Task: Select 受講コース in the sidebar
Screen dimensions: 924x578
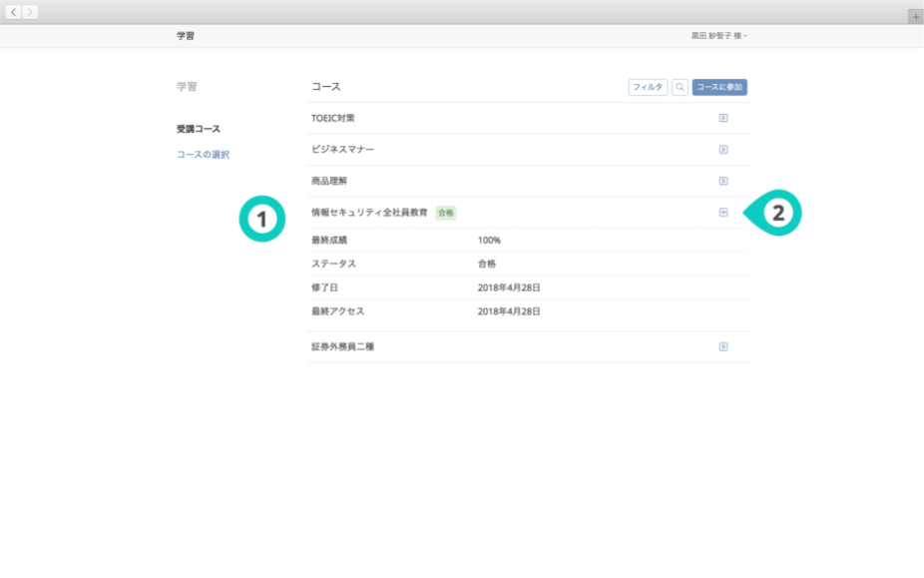Action: click(x=199, y=129)
